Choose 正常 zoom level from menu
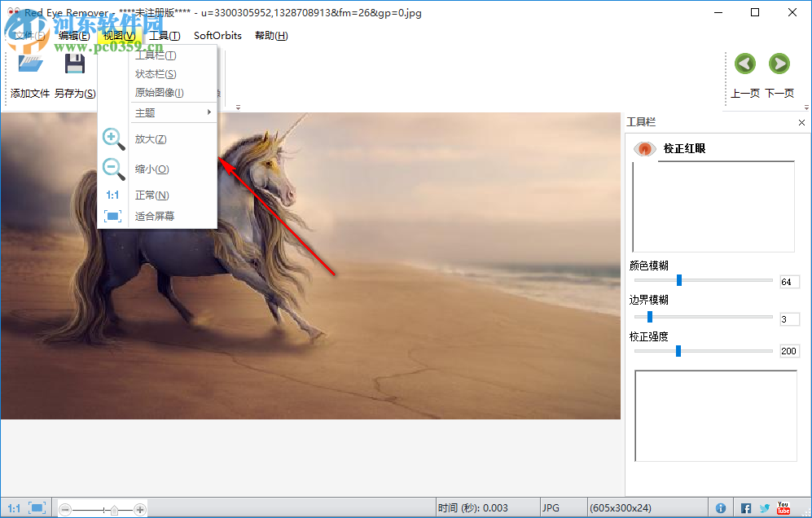 coord(151,195)
